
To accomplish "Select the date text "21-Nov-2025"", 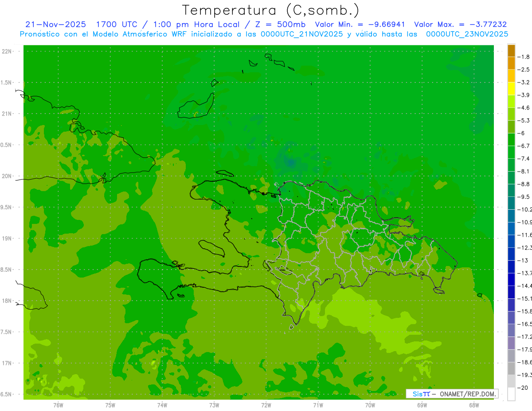I will click(x=55, y=24).
